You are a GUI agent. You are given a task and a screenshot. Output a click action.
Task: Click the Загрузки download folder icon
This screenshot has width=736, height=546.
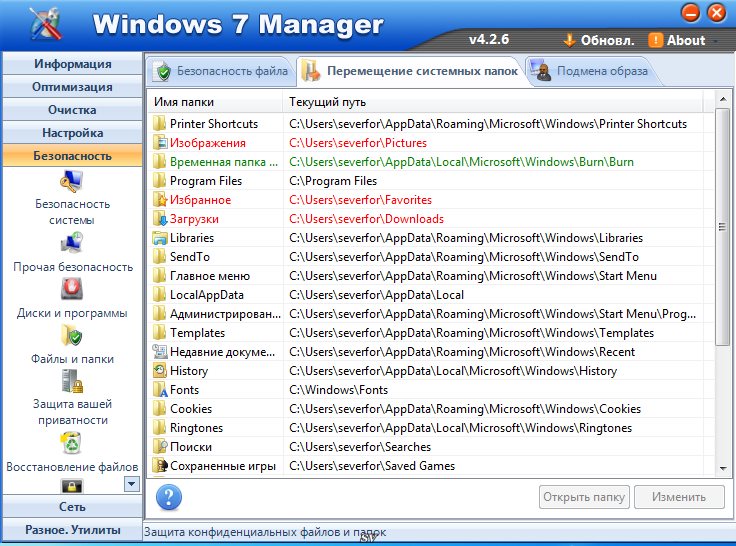pos(160,219)
